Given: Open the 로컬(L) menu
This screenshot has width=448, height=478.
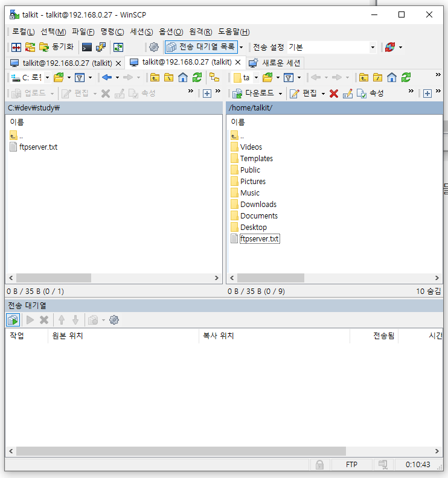Looking at the screenshot, I should (24, 32).
